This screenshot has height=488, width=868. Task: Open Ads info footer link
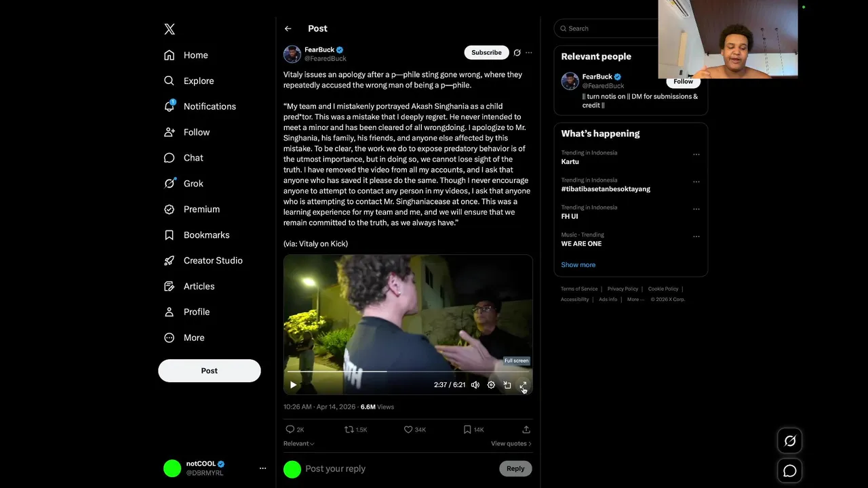tap(608, 300)
